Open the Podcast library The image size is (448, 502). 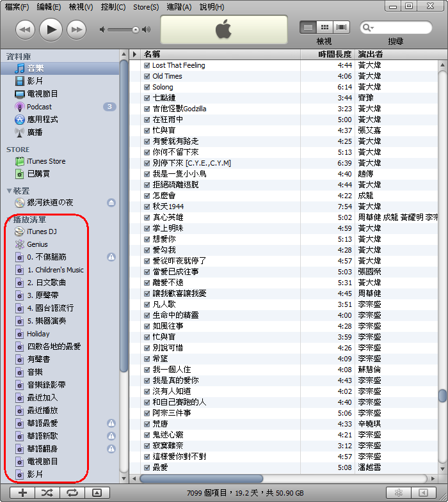pyautogui.click(x=60, y=107)
